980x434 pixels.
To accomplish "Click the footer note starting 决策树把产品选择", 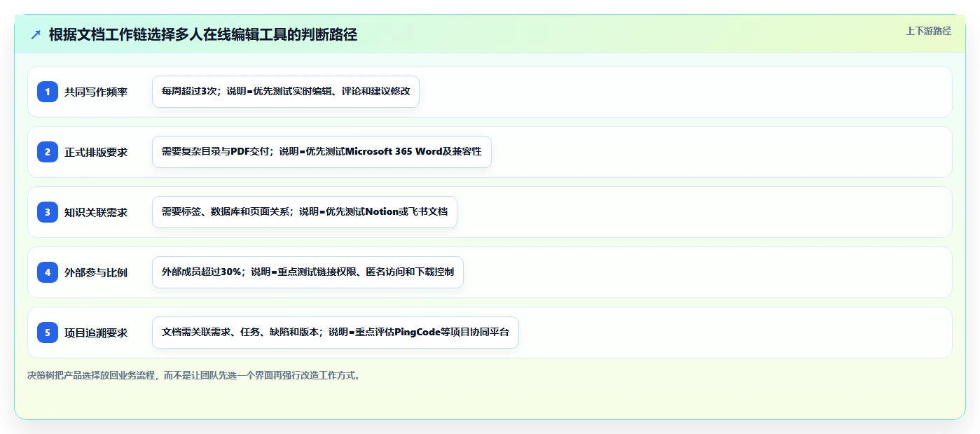I will point(195,375).
